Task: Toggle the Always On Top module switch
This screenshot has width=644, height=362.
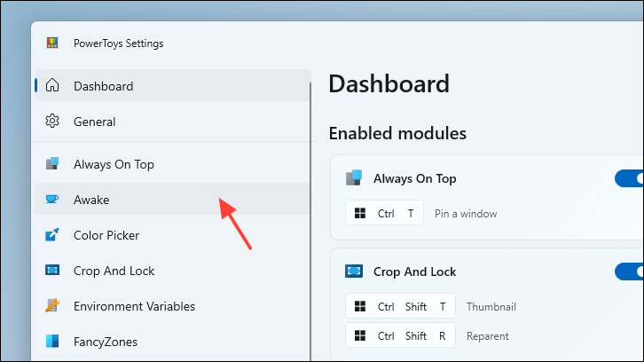Action: pos(629,178)
